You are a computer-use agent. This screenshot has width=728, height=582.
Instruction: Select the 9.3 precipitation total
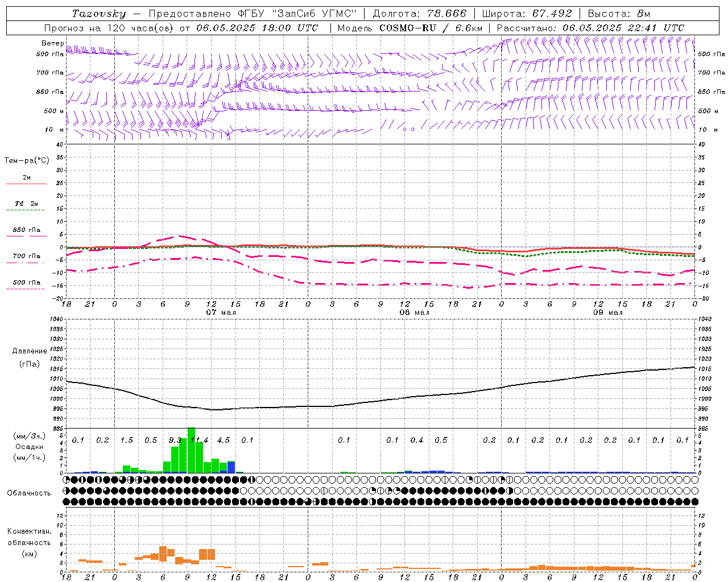pos(175,440)
